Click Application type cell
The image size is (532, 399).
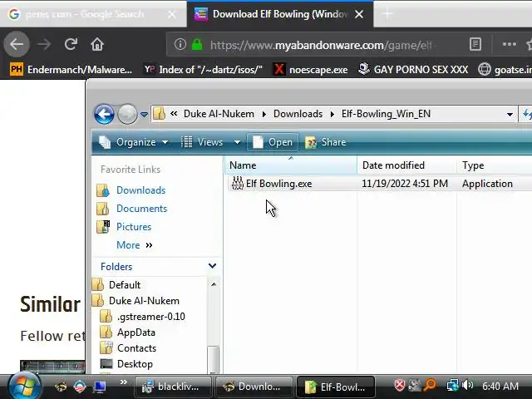[x=487, y=184]
